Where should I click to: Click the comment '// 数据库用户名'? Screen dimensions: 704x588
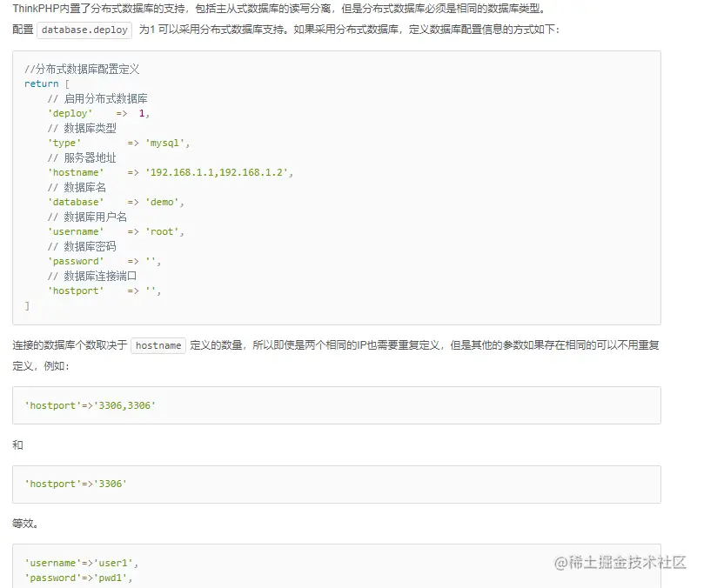87,217
